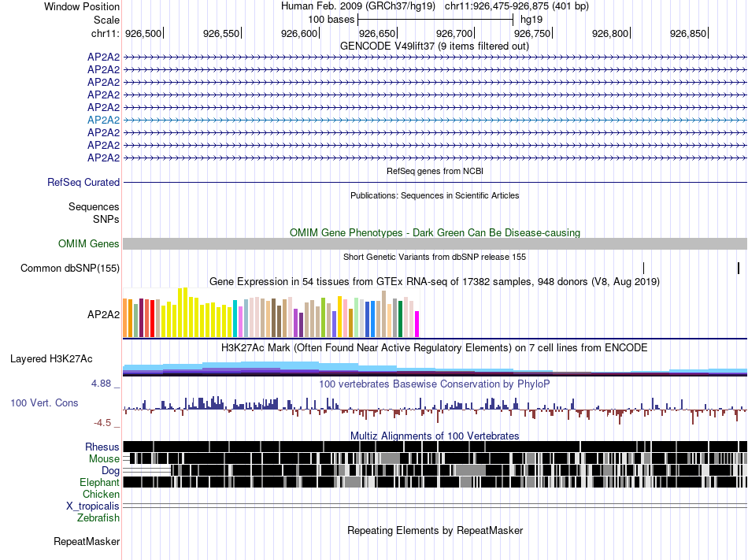Click the Mouse species label
Image resolution: width=748 pixels, height=560 pixels.
tap(104, 459)
